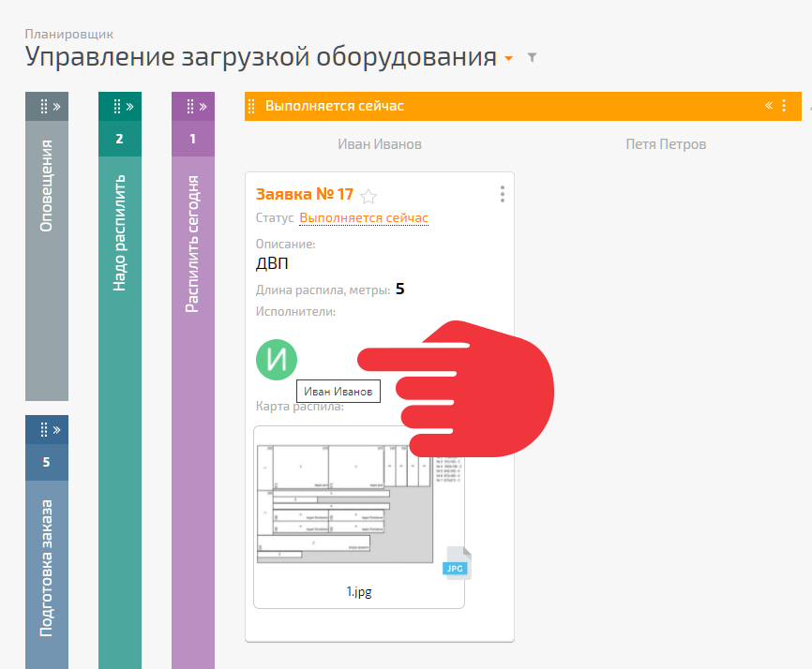Image resolution: width=812 pixels, height=669 pixels.
Task: Select the Иван Иванов swimlane header
Action: click(380, 144)
